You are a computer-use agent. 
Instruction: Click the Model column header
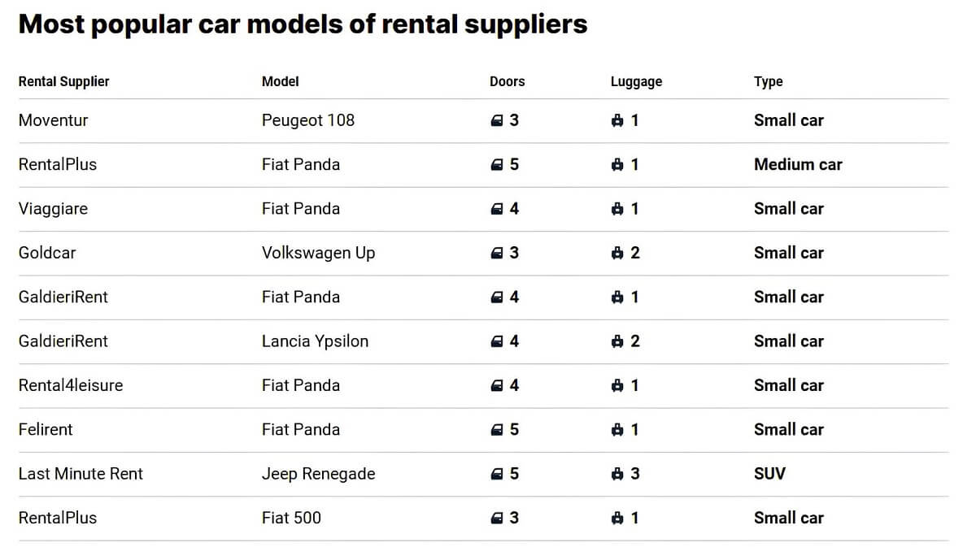281,81
